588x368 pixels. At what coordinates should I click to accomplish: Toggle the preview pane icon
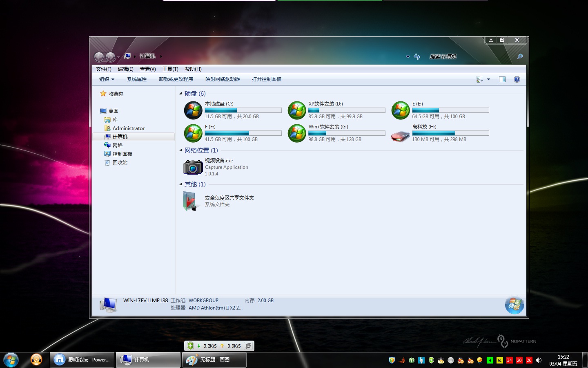click(502, 79)
